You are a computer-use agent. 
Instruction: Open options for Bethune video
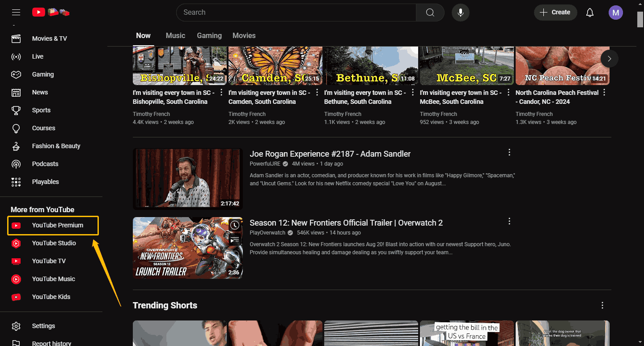[x=413, y=92]
